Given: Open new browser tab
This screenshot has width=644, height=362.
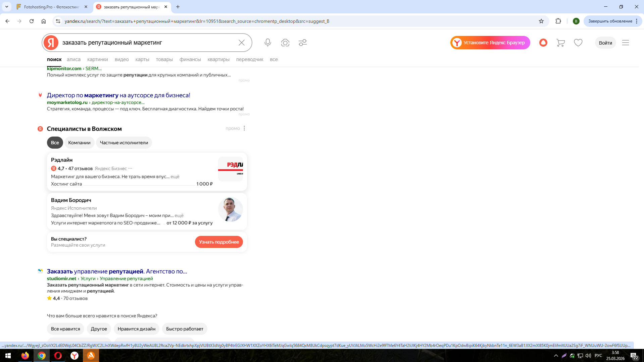Looking at the screenshot, I should click(x=178, y=7).
